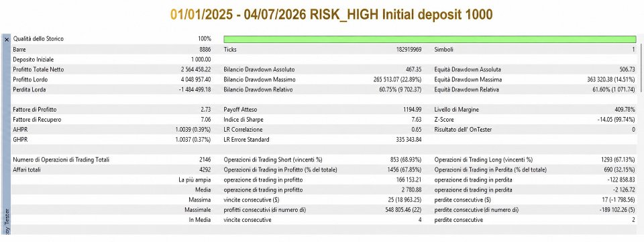Click the green history quality bar
This screenshot has width=644, height=242.
click(x=429, y=40)
